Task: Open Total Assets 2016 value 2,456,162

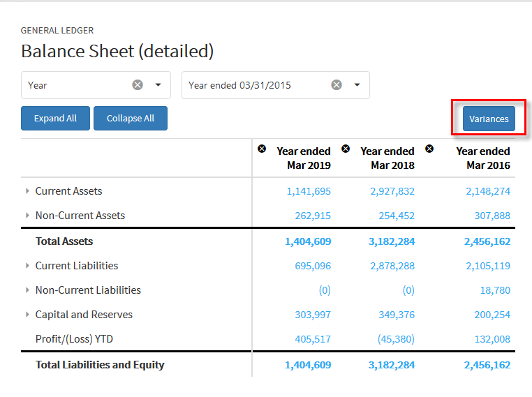Action: coord(487,241)
